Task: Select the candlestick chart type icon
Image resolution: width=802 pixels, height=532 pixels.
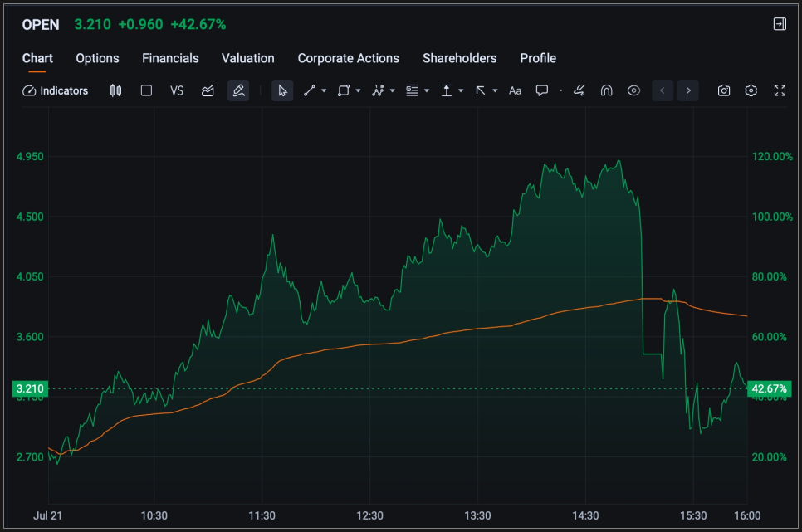Action: pyautogui.click(x=115, y=90)
